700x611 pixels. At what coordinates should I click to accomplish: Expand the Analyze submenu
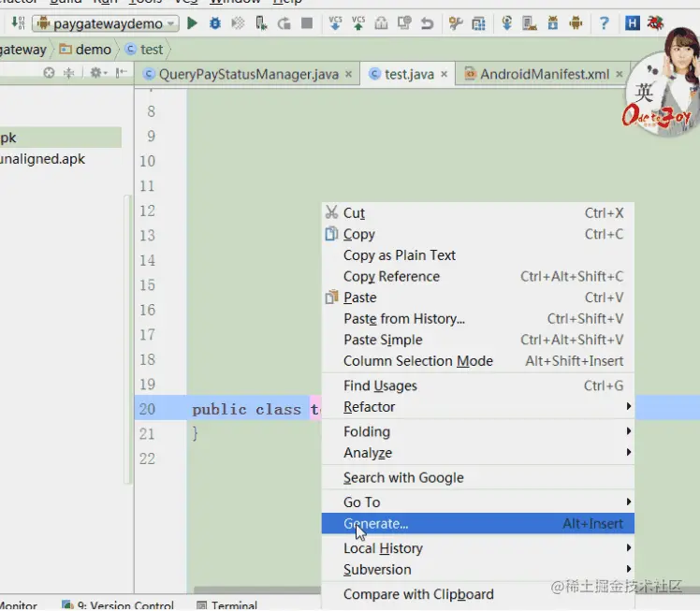(477, 453)
